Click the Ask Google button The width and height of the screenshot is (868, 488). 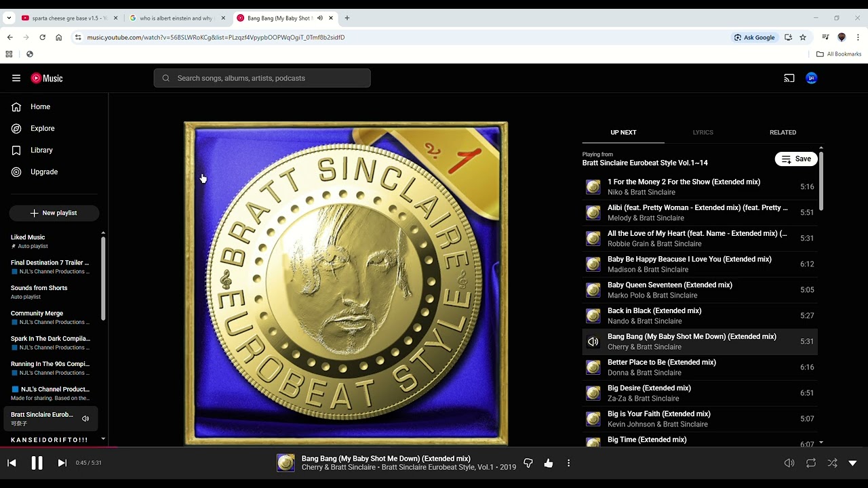coord(754,37)
